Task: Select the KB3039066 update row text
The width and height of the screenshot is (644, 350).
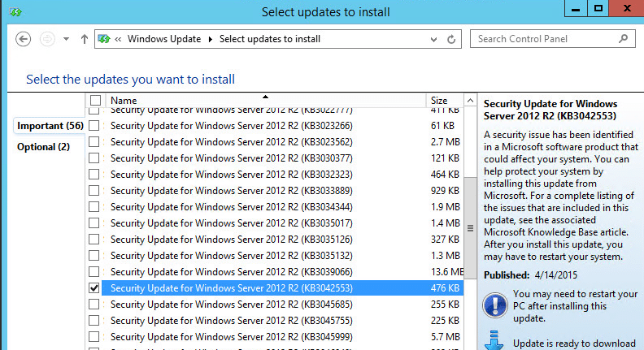Action: coord(231,272)
